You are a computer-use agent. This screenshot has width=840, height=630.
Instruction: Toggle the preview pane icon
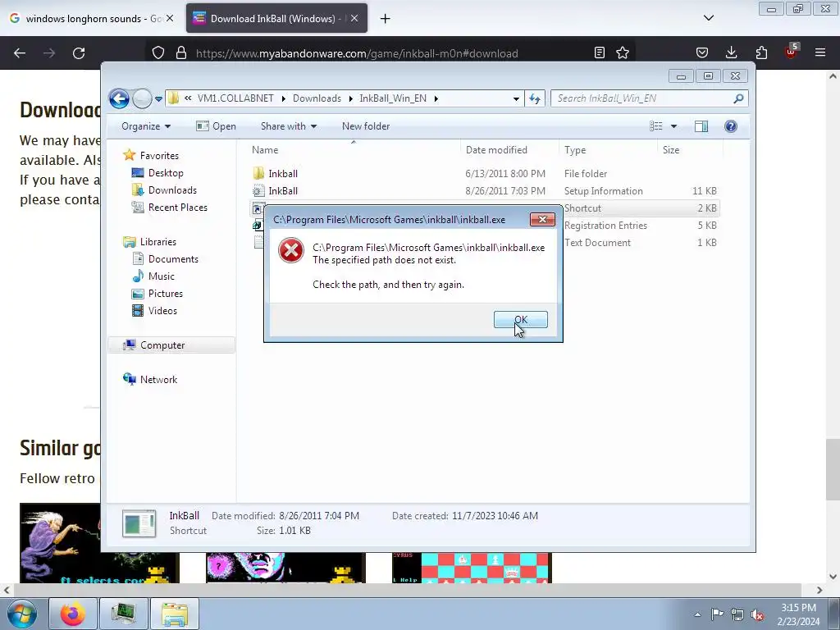pos(701,126)
